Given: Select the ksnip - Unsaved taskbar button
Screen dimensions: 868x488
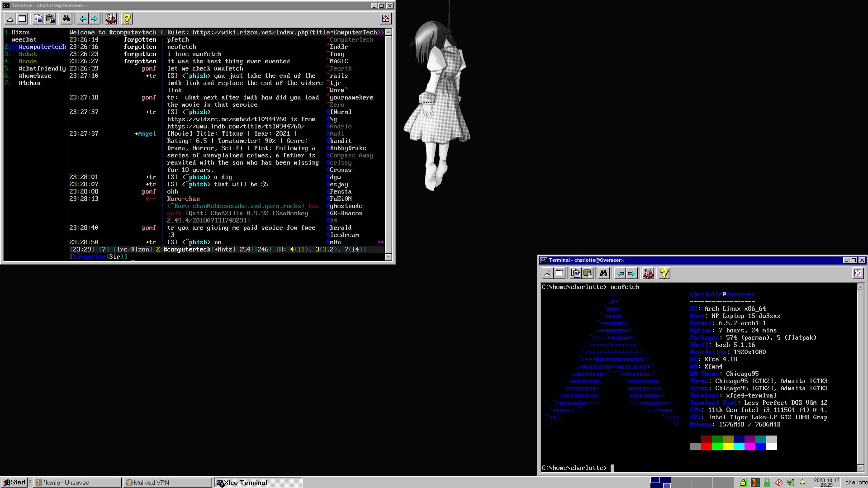Looking at the screenshot, I should tap(77, 483).
